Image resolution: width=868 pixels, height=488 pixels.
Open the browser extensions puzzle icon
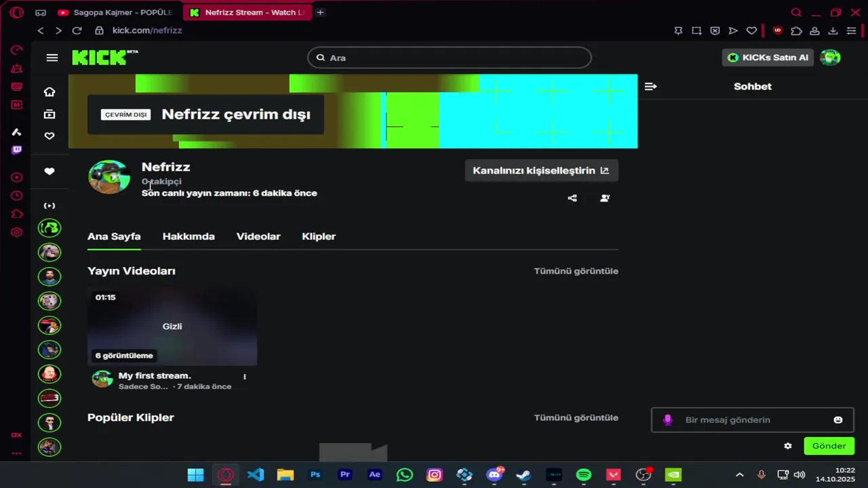click(796, 30)
